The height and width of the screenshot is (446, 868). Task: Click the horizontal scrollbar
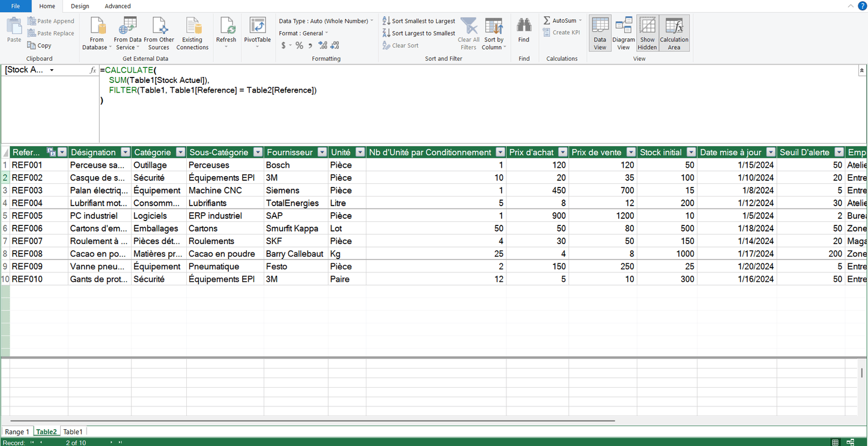[x=312, y=421]
